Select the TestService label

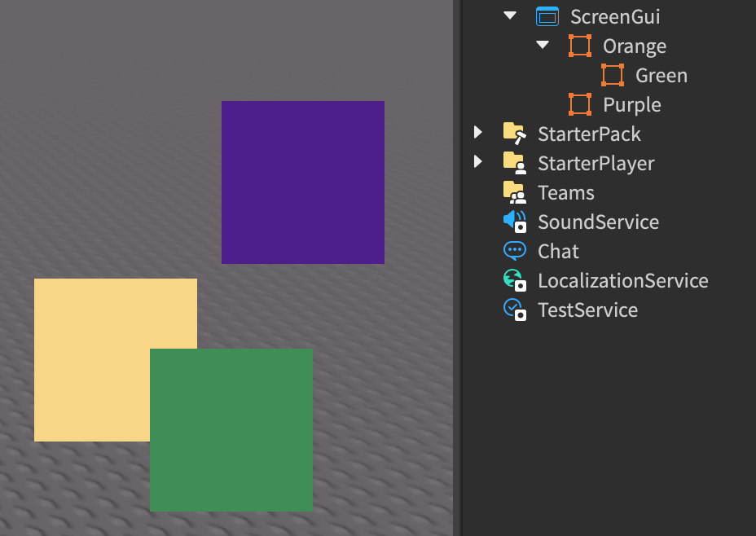click(587, 310)
